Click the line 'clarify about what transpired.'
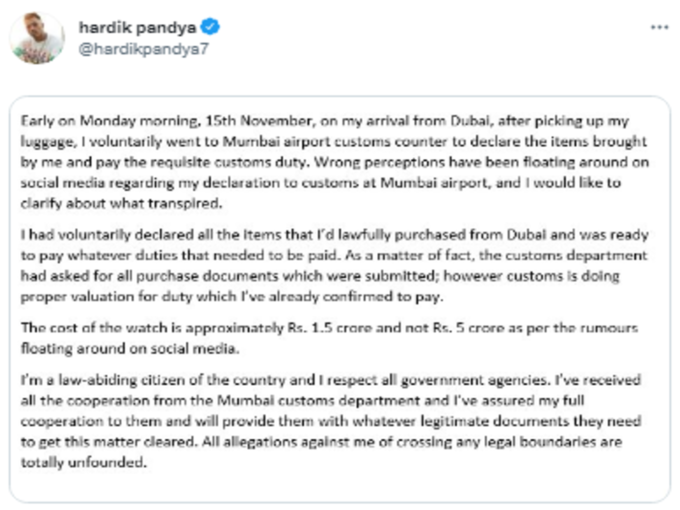Screen dimensions: 680x510 point(121,203)
